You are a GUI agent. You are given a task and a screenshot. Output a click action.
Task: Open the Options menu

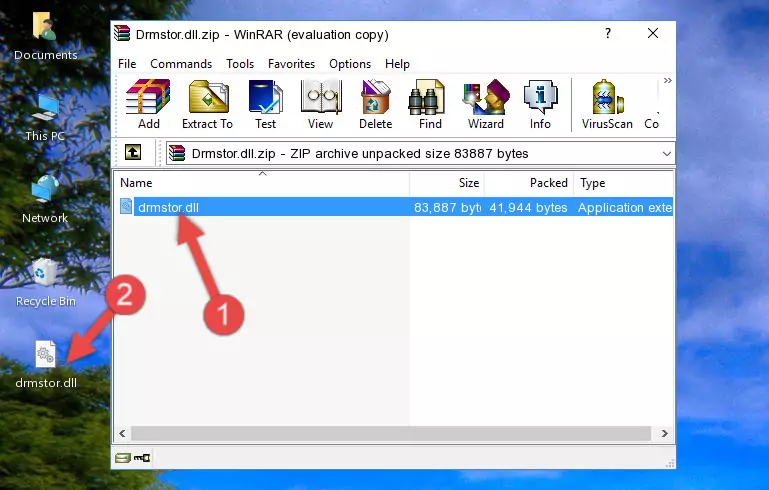point(350,64)
